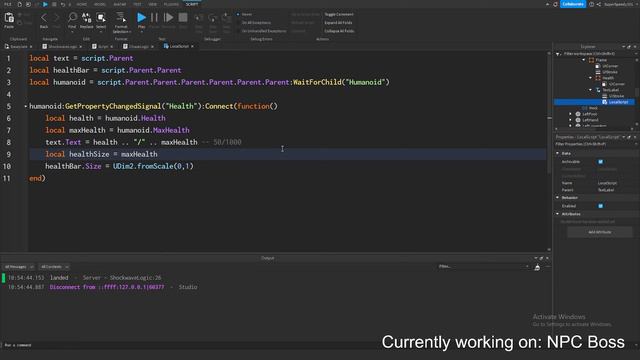The width and height of the screenshot is (640, 360).
Task: Collapse the TextLabel node in Explorer
Action: point(590,90)
